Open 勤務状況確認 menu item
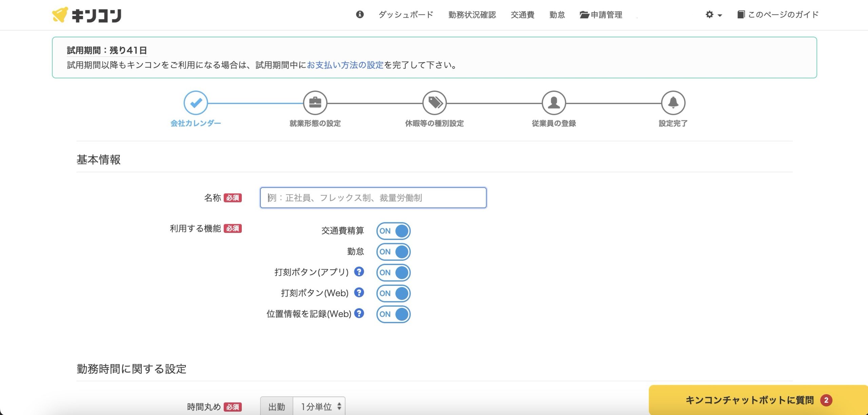The width and height of the screenshot is (868, 415). (x=472, y=15)
